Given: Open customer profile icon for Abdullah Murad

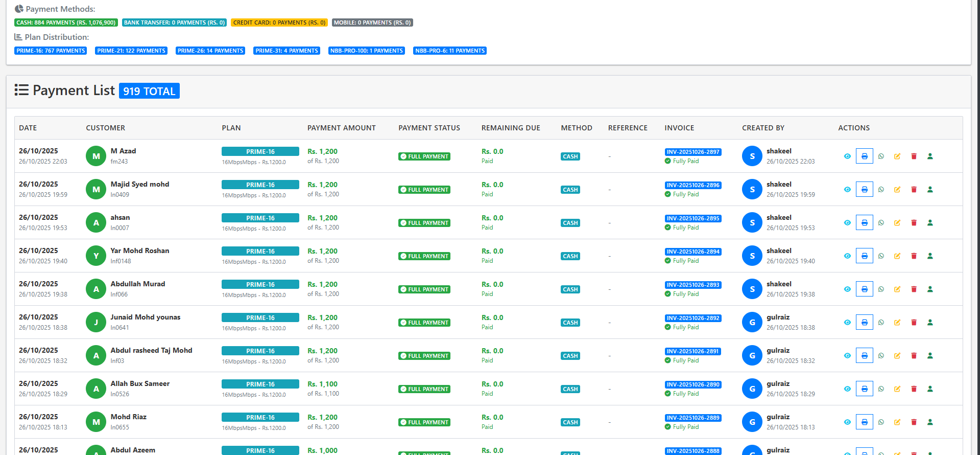Looking at the screenshot, I should (930, 289).
